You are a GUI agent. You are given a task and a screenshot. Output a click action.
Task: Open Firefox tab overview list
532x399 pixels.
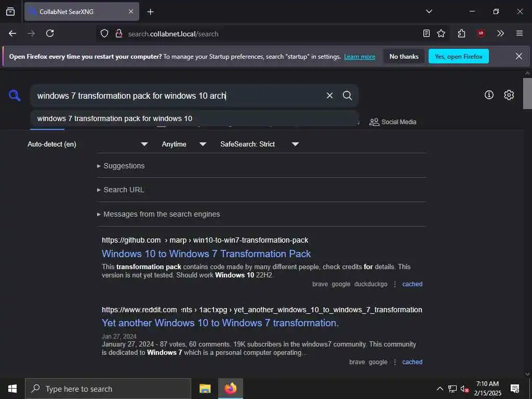click(x=10, y=11)
